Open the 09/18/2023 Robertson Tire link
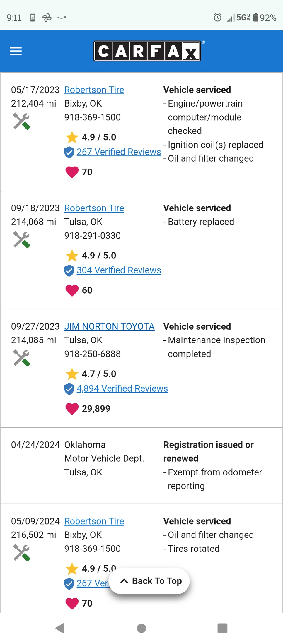The image size is (283, 644). (94, 208)
